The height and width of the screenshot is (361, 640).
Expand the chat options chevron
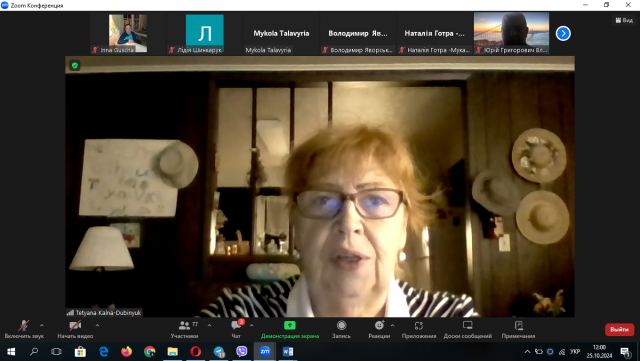tap(251, 325)
